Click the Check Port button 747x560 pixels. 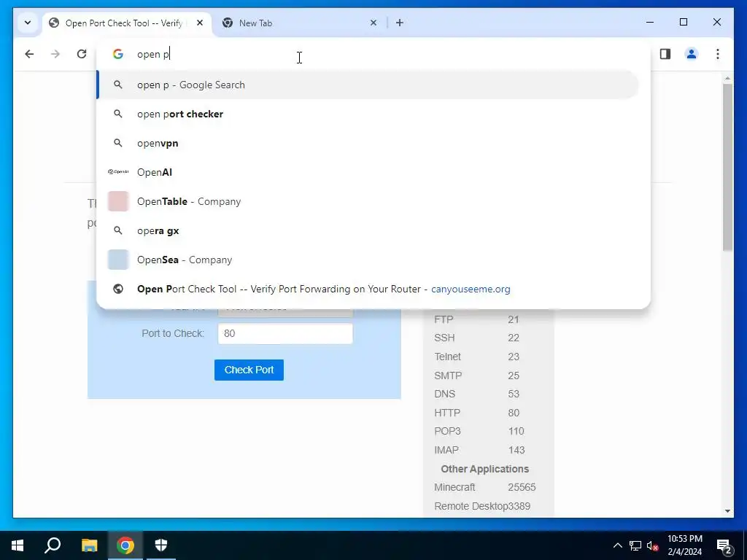(x=249, y=370)
